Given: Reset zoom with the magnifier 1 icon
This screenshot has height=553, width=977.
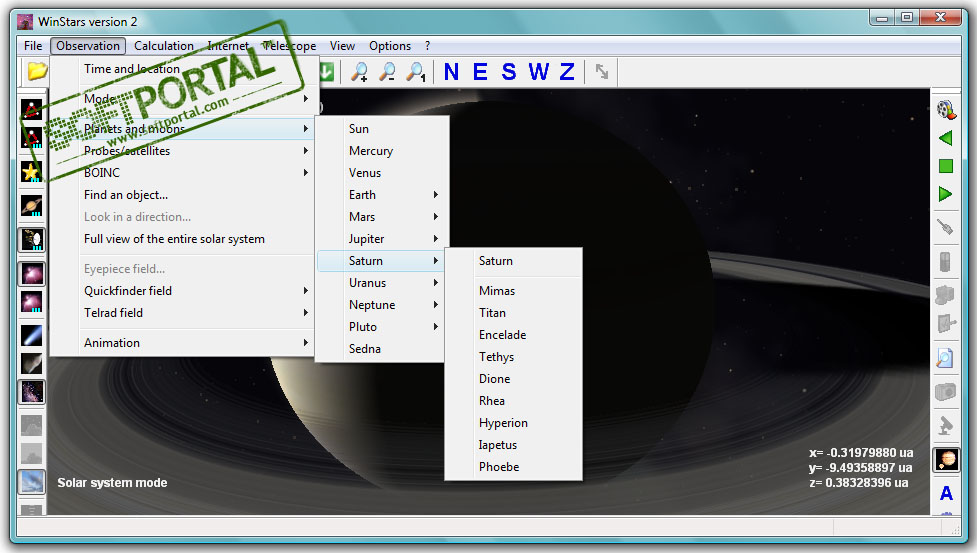Looking at the screenshot, I should coord(416,72).
